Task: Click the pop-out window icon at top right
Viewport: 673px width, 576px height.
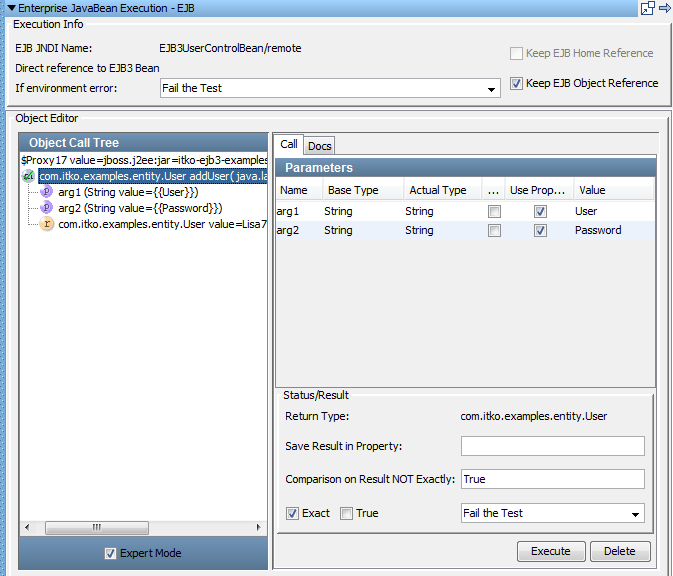Action: [x=647, y=8]
